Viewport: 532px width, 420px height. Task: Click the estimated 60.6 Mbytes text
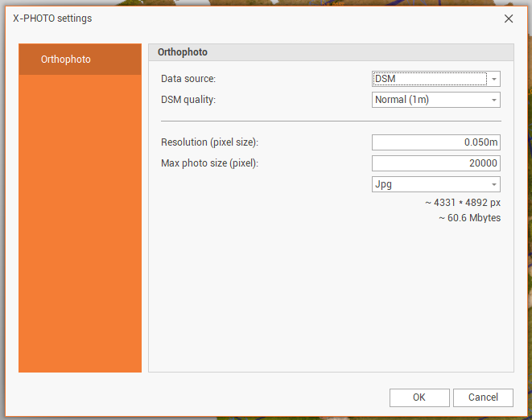pyautogui.click(x=469, y=218)
